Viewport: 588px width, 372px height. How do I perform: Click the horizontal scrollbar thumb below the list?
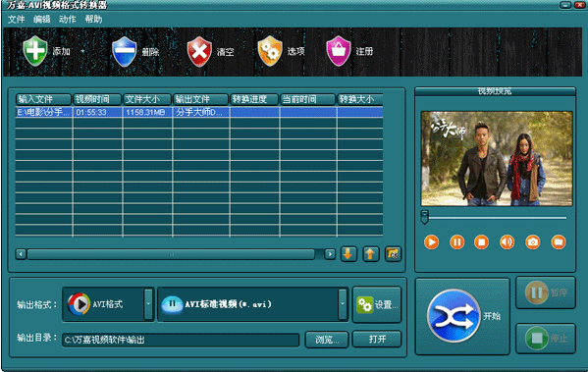pos(171,254)
